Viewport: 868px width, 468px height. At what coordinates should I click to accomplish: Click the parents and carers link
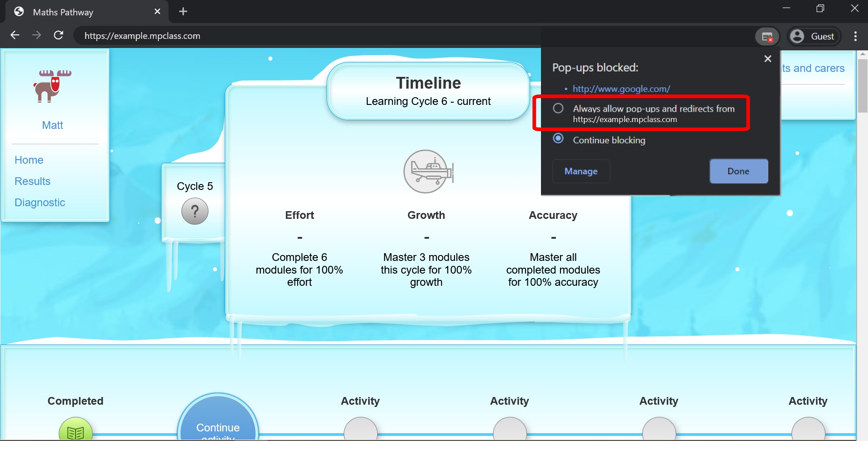[813, 68]
